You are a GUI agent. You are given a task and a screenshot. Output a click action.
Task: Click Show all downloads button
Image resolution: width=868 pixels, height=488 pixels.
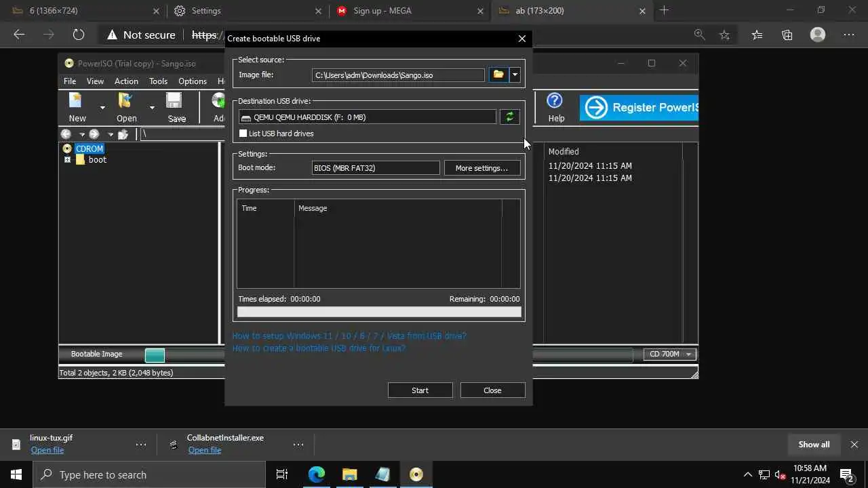(814, 445)
